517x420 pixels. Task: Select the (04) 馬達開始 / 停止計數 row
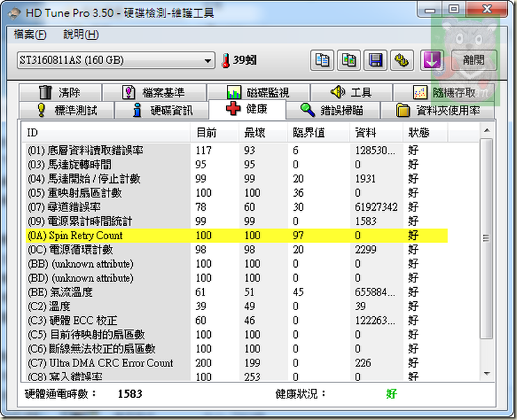(x=237, y=179)
